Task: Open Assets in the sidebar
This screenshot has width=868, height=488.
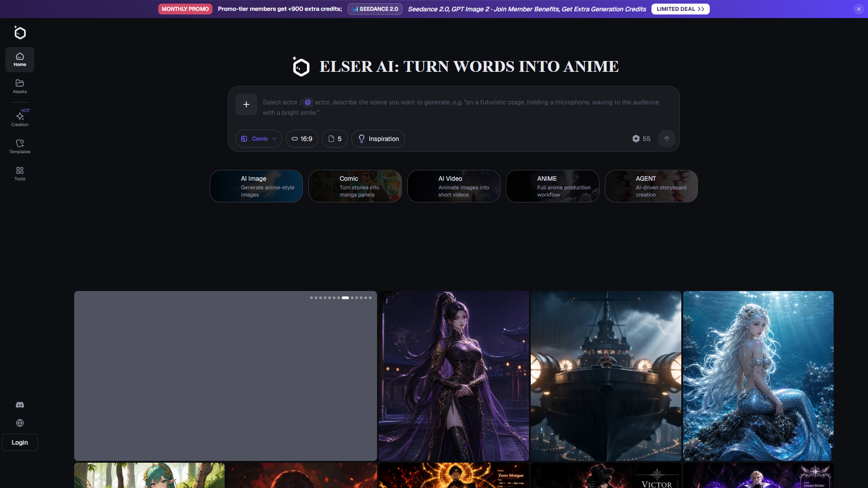Action: click(20, 86)
